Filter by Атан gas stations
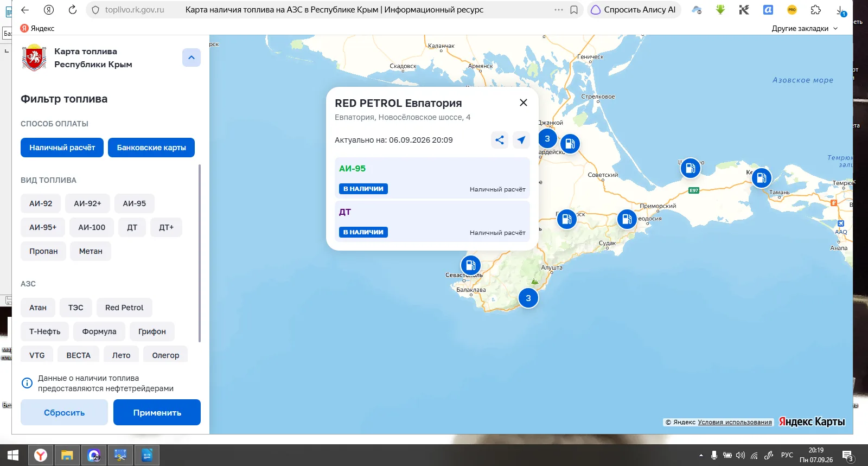Image resolution: width=868 pixels, height=466 pixels. (x=38, y=308)
